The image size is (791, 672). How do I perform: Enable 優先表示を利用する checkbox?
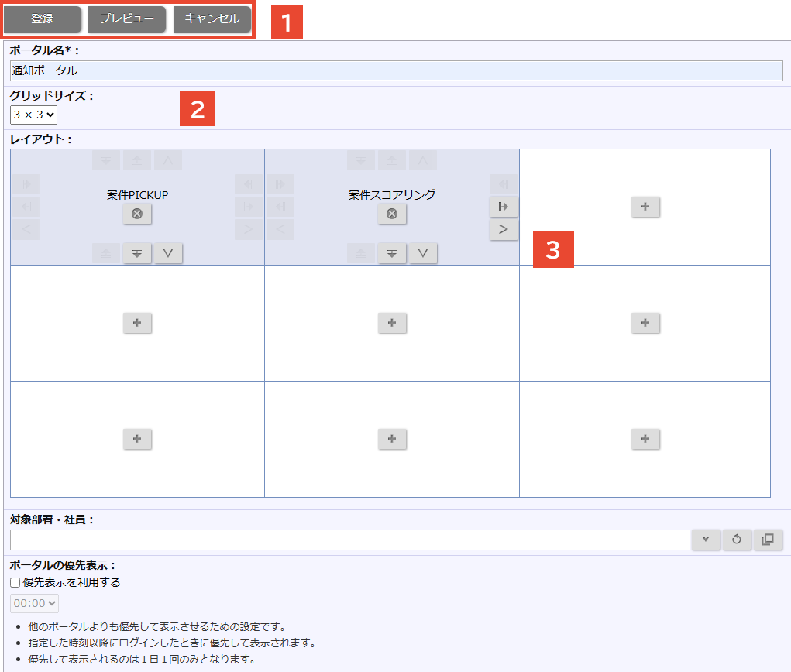pyautogui.click(x=15, y=582)
